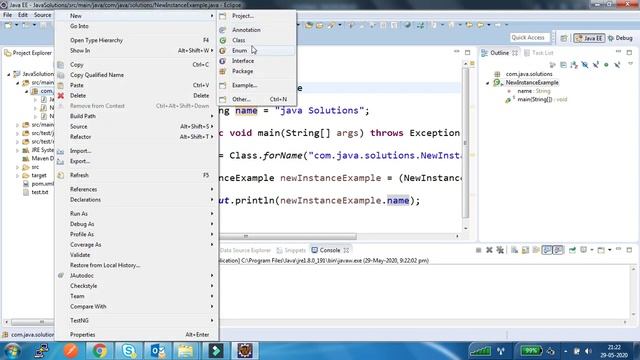Collapse the com package node
Screen dimensions: 640x360
coord(27,91)
